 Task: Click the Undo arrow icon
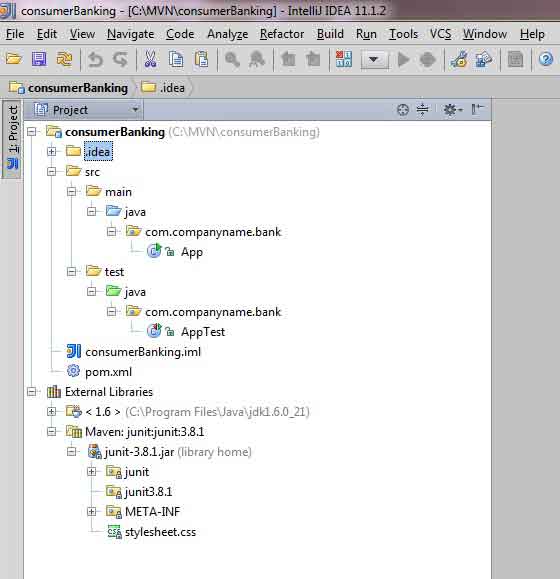tap(96, 59)
